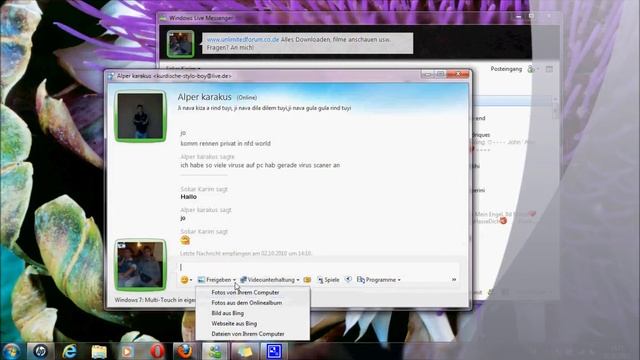Click the yellow icon after Videounterhaltung

coord(307,280)
